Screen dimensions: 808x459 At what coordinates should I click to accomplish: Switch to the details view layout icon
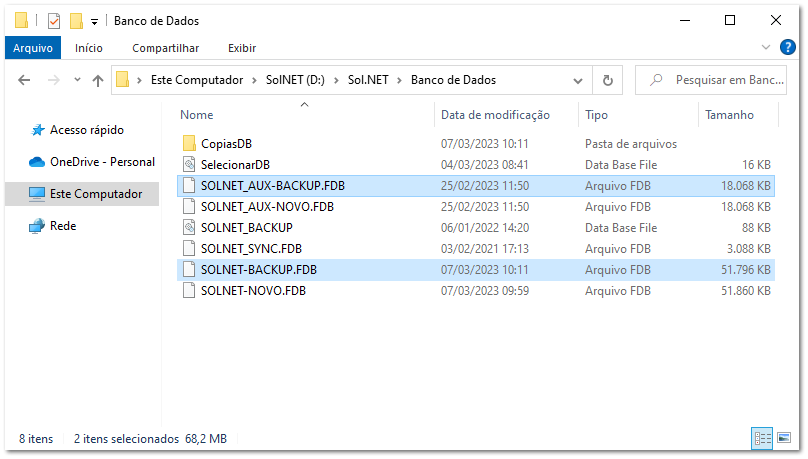763,438
